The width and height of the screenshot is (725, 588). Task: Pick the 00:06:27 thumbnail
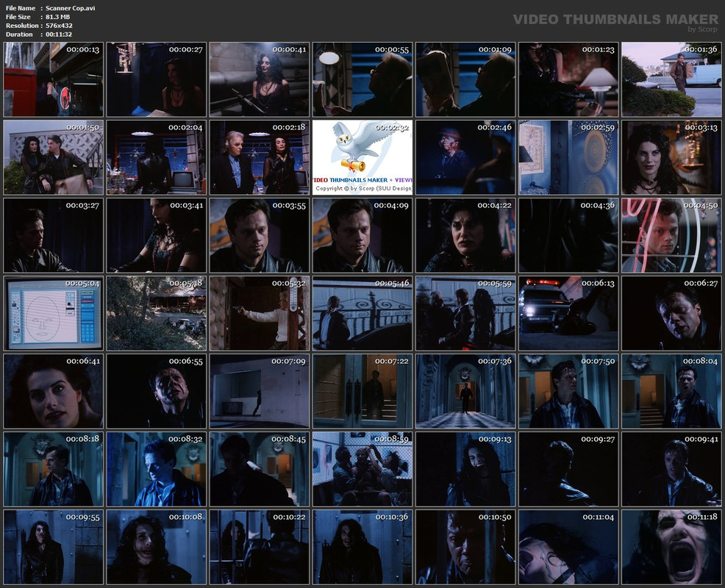click(x=671, y=313)
